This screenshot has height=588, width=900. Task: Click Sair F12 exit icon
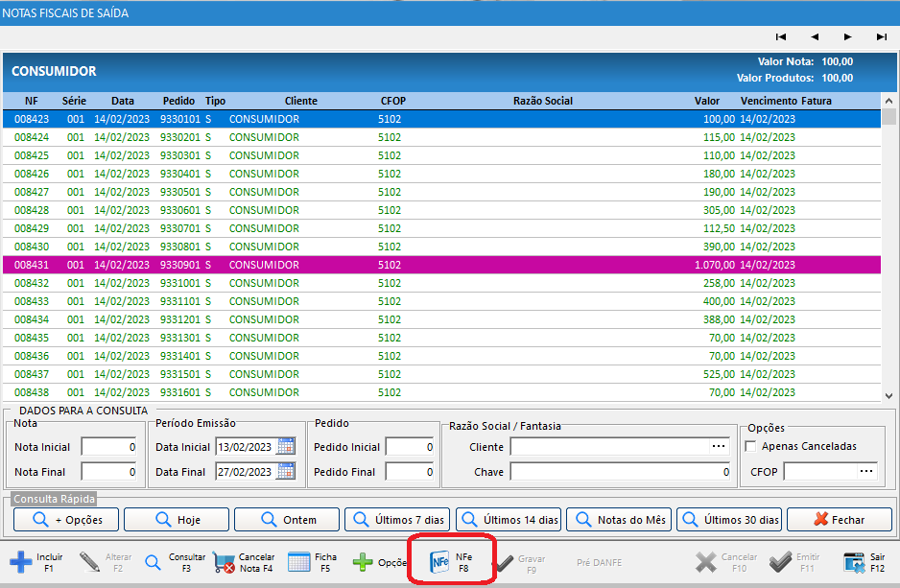[854, 562]
